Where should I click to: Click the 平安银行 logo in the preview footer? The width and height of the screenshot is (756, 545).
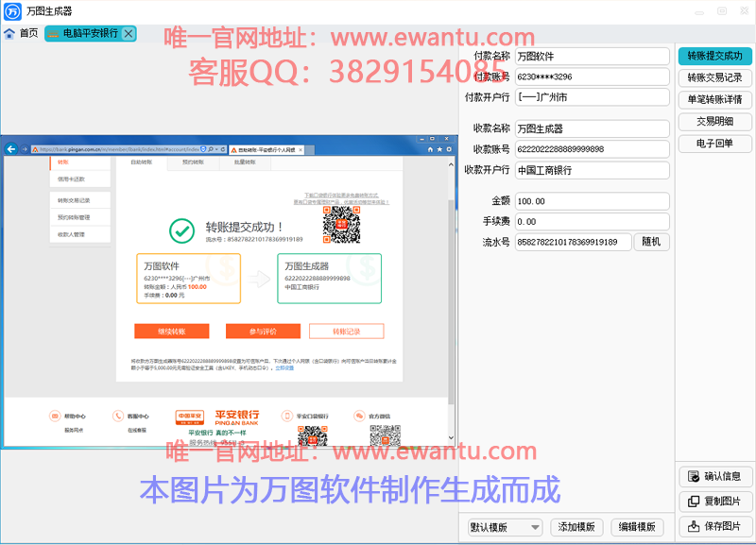point(217,417)
